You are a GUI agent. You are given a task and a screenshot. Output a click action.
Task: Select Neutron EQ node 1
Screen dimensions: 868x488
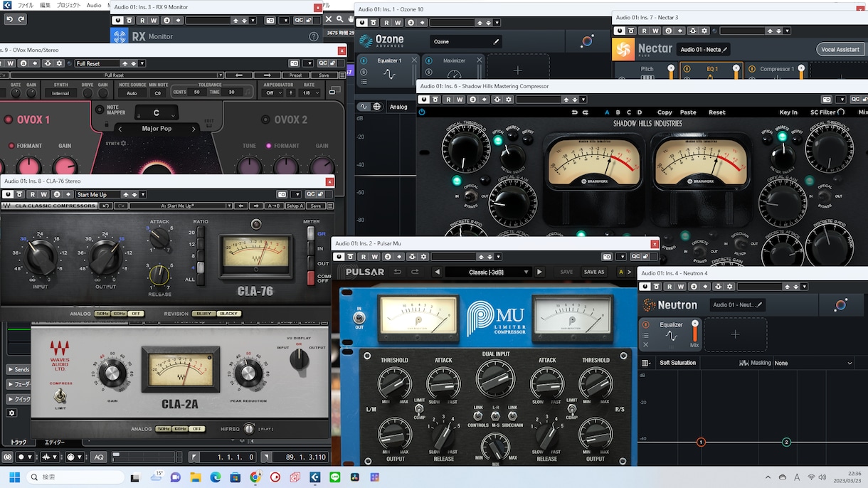point(700,442)
